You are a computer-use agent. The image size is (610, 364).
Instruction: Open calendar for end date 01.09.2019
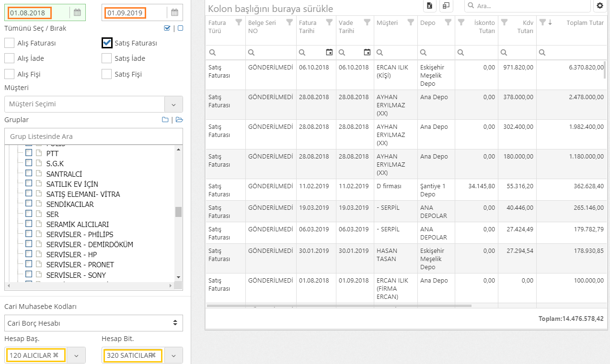(x=174, y=12)
